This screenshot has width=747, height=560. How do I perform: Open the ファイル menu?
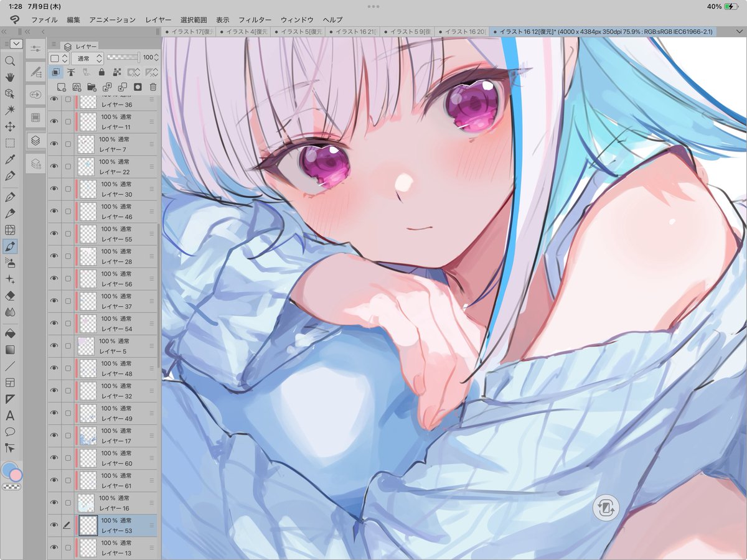[x=44, y=20]
